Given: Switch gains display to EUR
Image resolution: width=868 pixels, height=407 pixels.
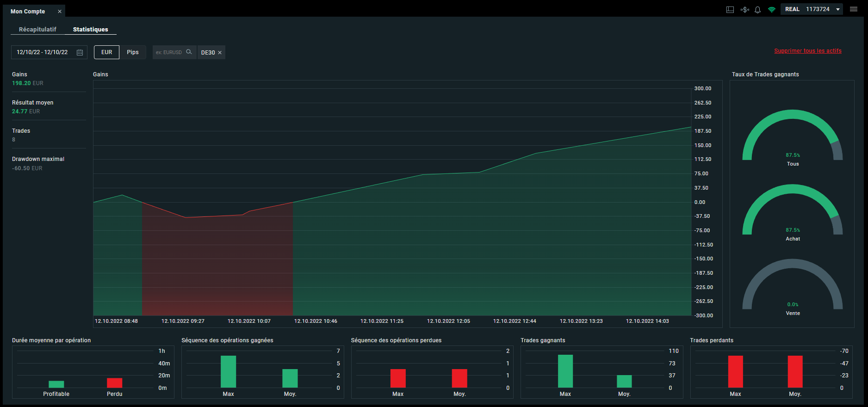Looking at the screenshot, I should pyautogui.click(x=106, y=52).
